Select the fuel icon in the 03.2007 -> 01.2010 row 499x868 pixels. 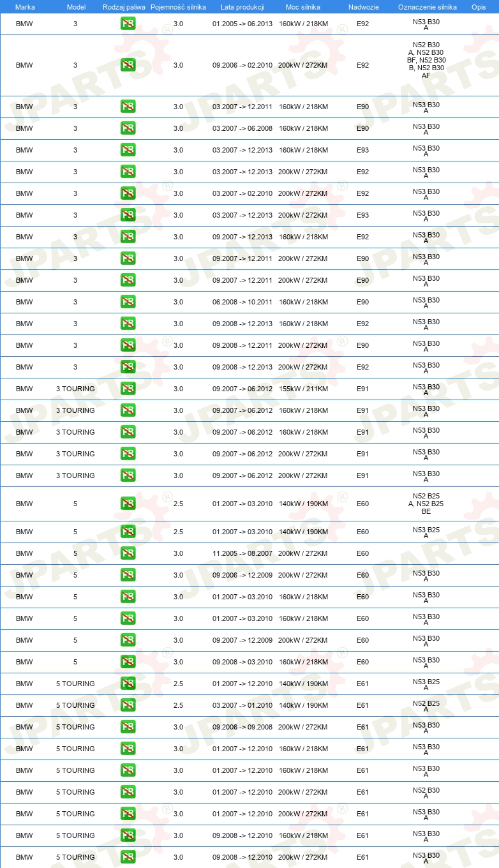(x=128, y=705)
